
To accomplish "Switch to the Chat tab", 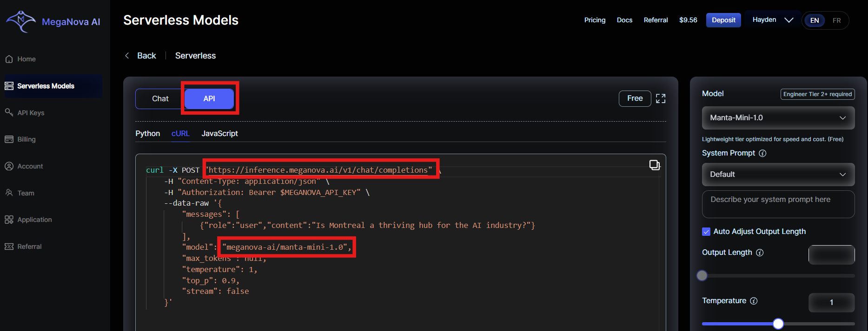I will pos(160,98).
